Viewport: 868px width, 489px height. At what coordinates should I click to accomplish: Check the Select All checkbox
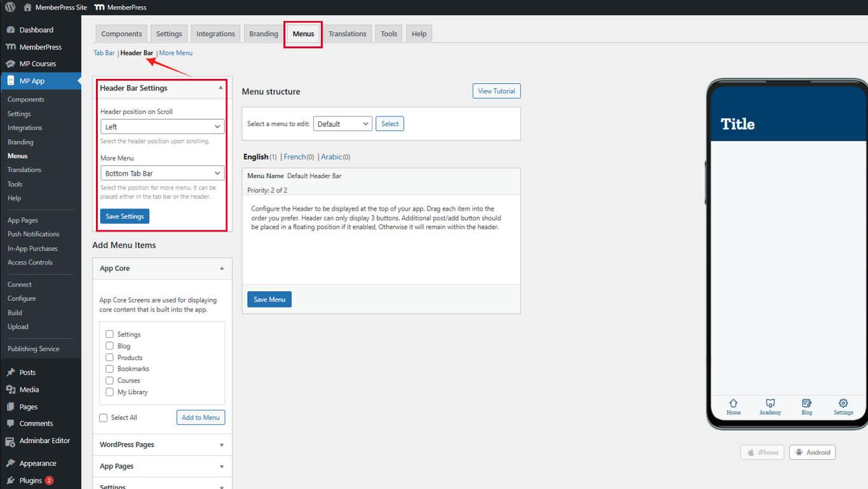103,418
